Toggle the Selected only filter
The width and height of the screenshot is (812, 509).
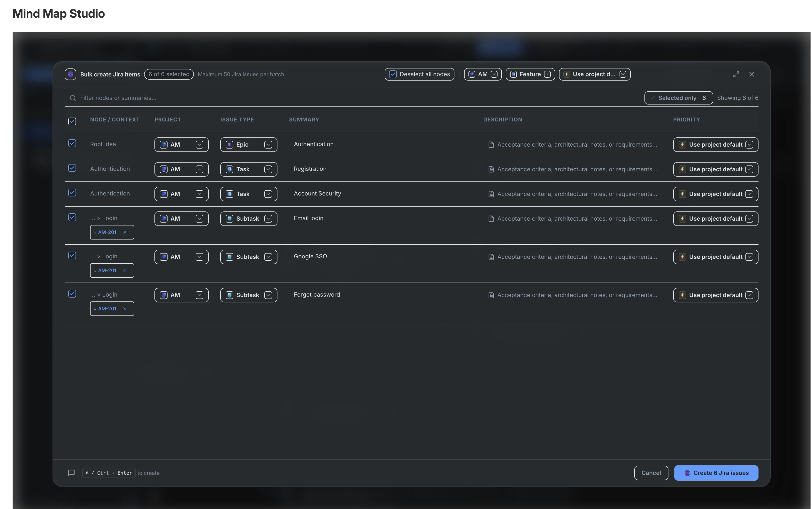click(678, 98)
